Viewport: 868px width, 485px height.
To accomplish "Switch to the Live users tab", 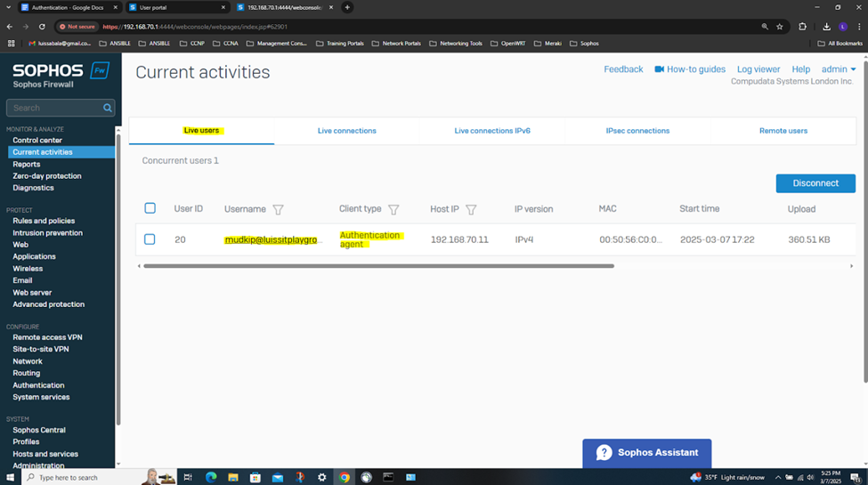I will [201, 131].
